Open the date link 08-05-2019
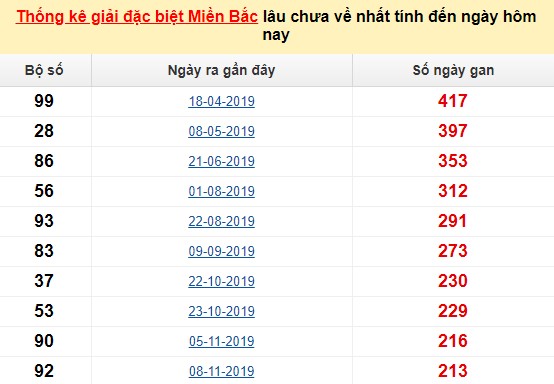The width and height of the screenshot is (554, 384). coord(222,131)
